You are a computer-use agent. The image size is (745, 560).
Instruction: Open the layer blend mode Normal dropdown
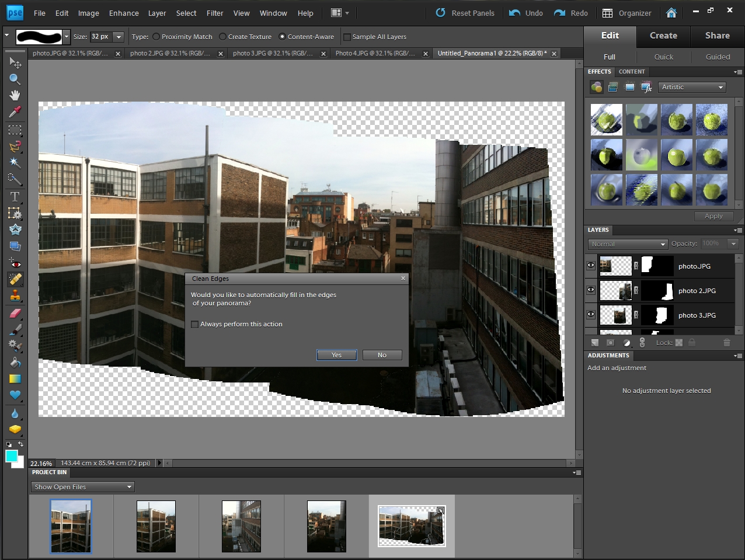click(628, 244)
